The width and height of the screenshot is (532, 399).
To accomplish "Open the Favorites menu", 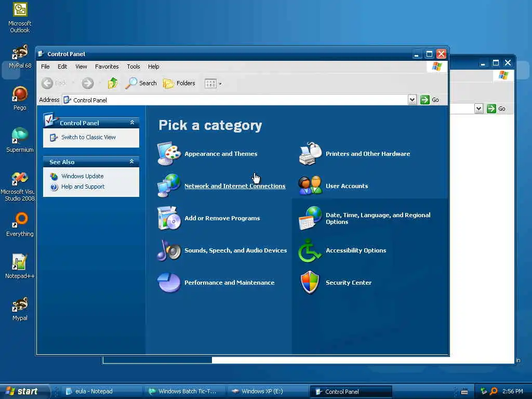I will [107, 66].
